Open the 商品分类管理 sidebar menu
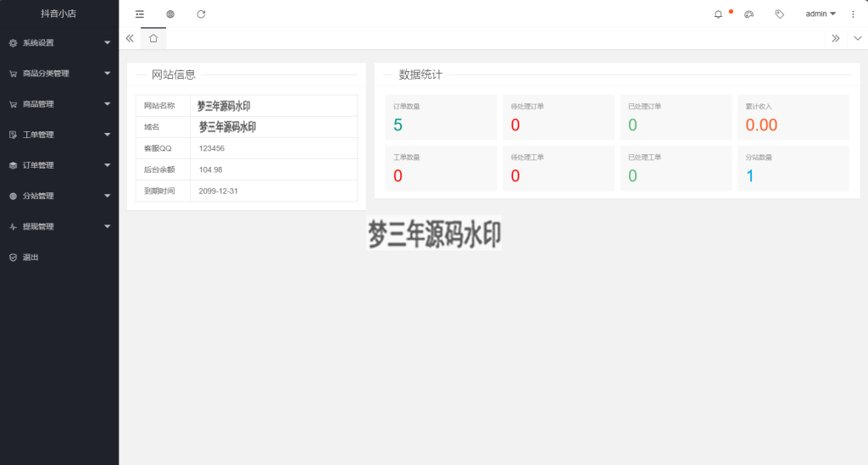 (59, 74)
